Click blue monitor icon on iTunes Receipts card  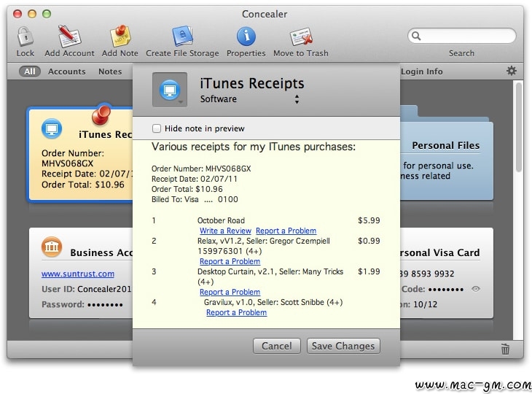[x=52, y=128]
